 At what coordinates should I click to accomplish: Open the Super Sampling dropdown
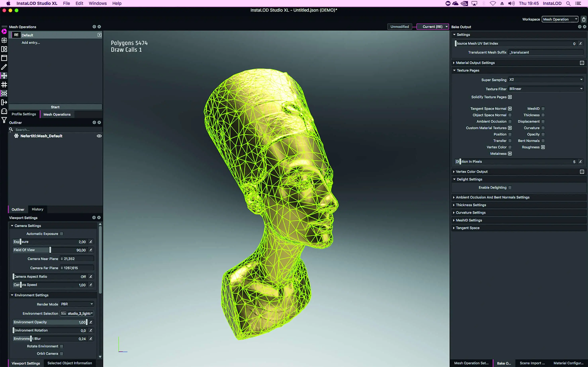click(546, 80)
